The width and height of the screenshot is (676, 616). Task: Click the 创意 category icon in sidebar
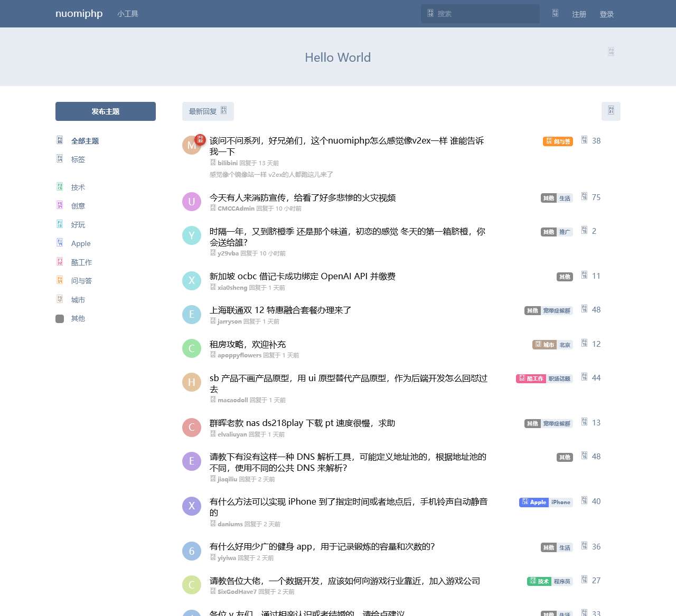60,205
